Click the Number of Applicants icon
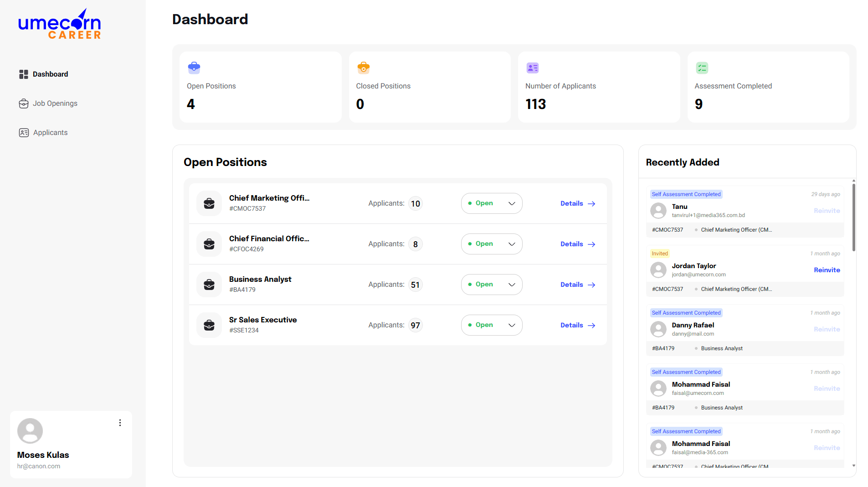This screenshot has width=868, height=487. tap(532, 68)
